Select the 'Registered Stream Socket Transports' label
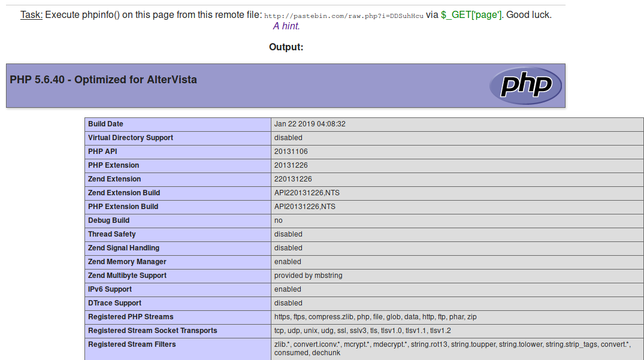The image size is (644, 360). 152,331
